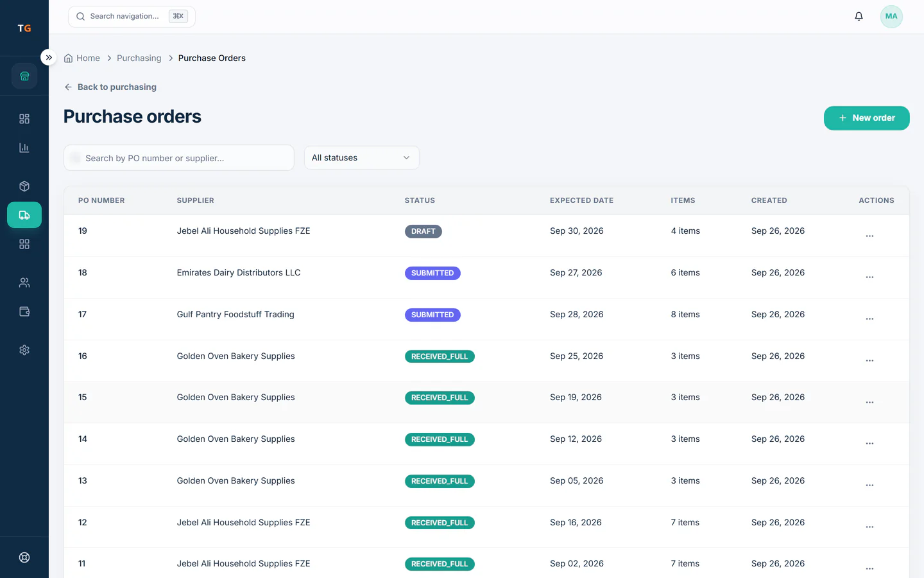Open actions menu for PO 19
The height and width of the screenshot is (578, 924).
click(x=869, y=236)
